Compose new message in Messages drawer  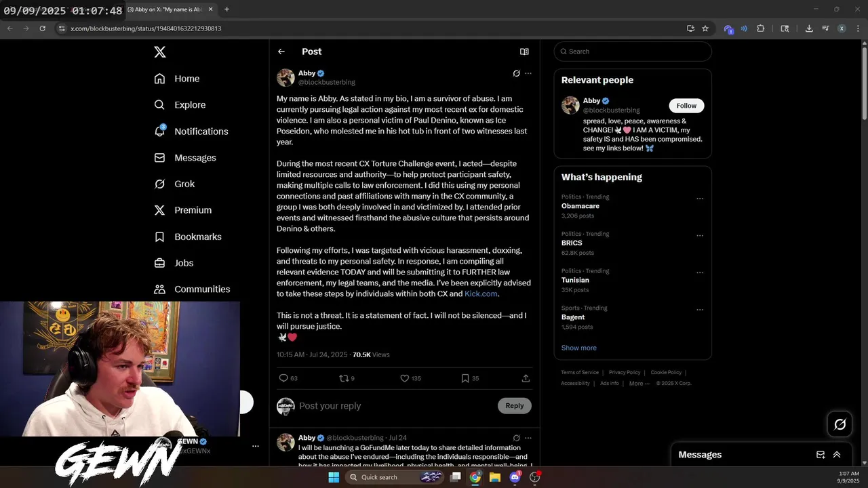821,455
